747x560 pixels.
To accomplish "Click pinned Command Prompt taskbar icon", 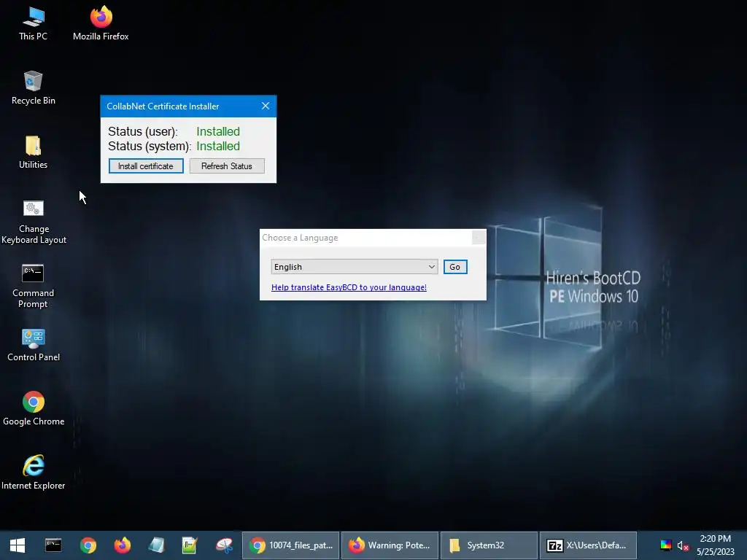I will tap(53, 545).
